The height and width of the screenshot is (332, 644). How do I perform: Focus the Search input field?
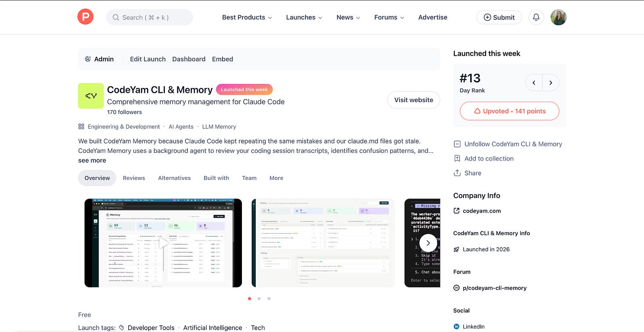149,17
